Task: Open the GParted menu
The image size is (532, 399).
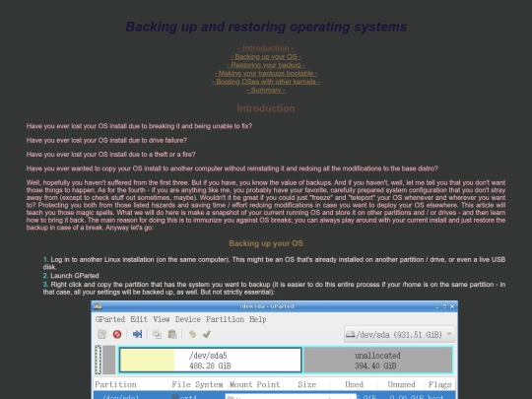Action: pyautogui.click(x=110, y=319)
